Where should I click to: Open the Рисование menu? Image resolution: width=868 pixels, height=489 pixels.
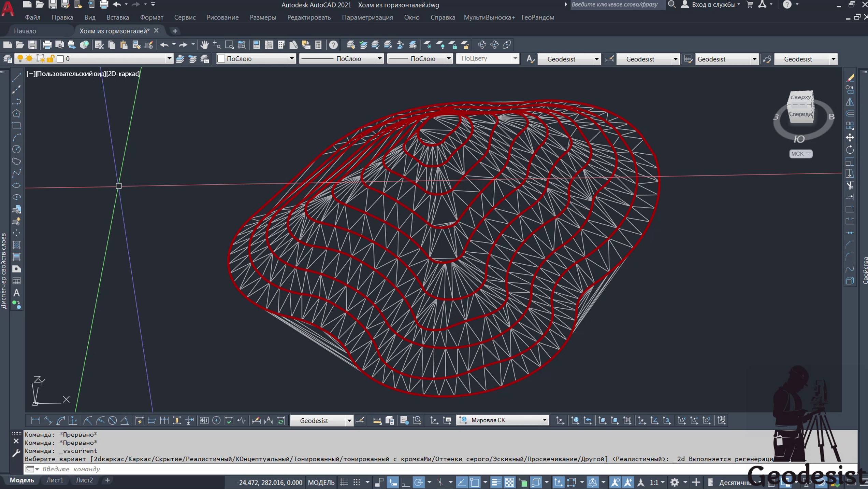point(222,17)
